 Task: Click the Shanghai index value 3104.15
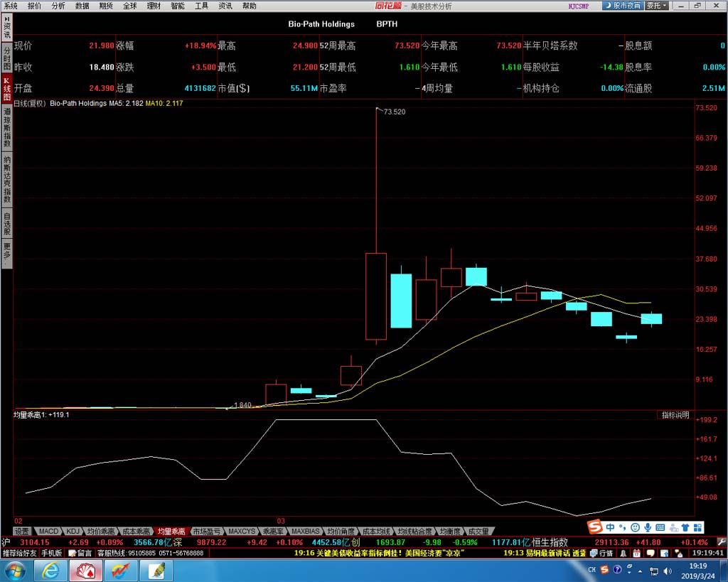pyautogui.click(x=34, y=542)
